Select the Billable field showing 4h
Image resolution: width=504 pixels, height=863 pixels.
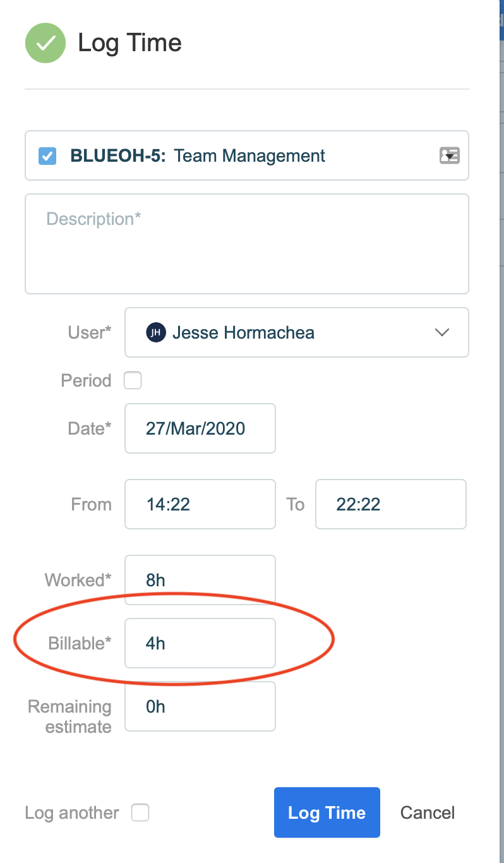(x=200, y=643)
